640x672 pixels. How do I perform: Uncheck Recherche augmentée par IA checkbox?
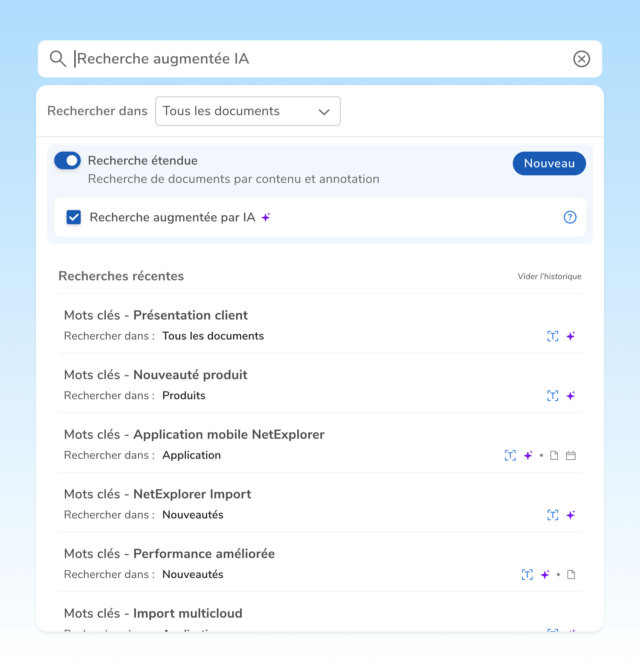pos(74,217)
